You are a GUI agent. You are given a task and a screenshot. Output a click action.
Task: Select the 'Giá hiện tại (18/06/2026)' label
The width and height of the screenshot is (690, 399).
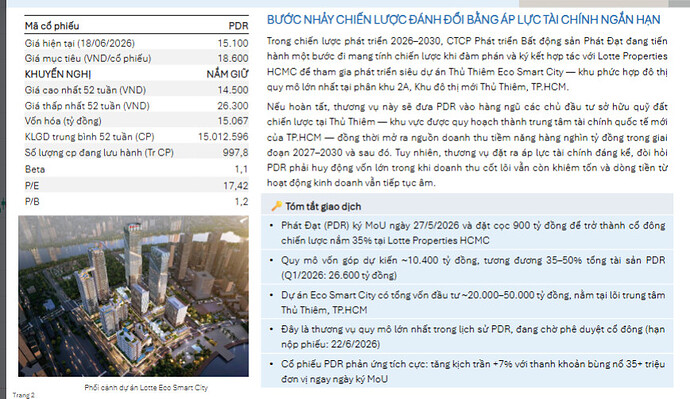click(80, 43)
